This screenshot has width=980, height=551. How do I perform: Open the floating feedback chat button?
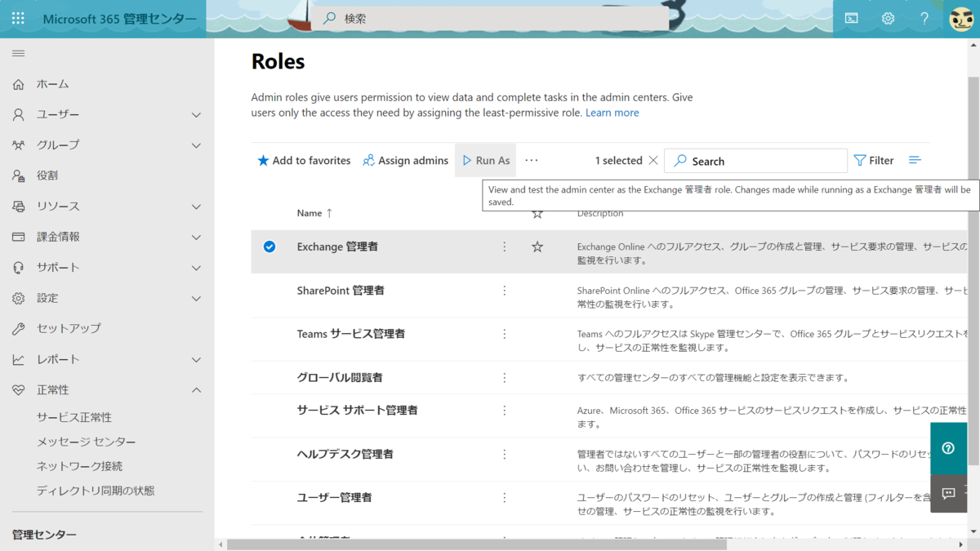948,493
